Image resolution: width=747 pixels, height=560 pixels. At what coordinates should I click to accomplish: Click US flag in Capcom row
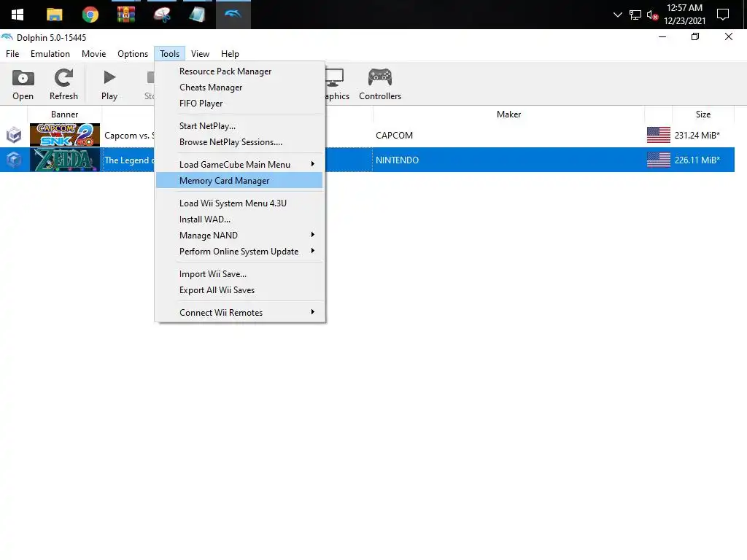point(659,135)
